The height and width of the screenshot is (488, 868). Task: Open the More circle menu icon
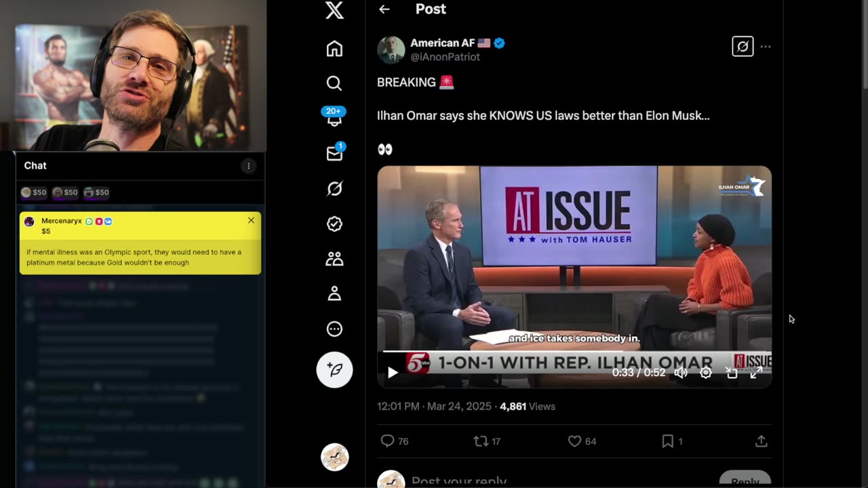coord(334,329)
